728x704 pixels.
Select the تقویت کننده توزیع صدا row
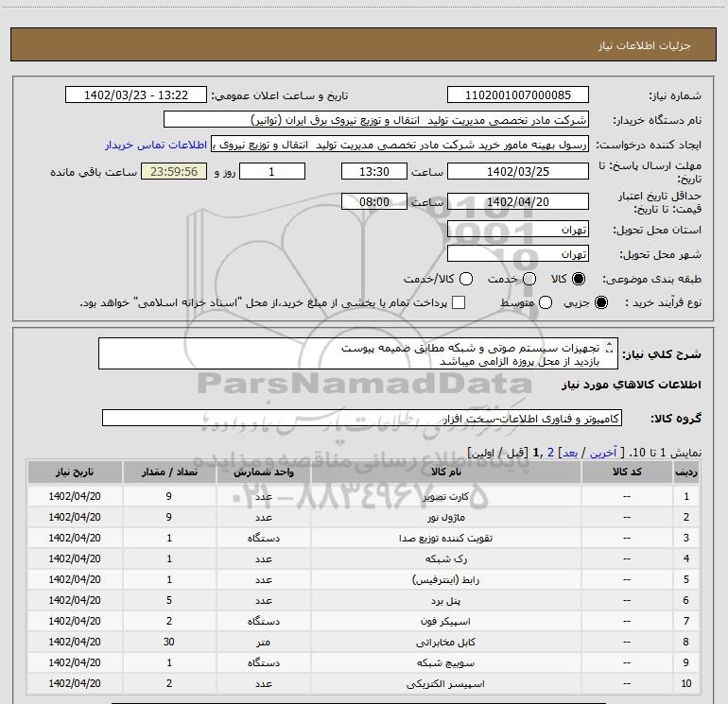coord(363,538)
